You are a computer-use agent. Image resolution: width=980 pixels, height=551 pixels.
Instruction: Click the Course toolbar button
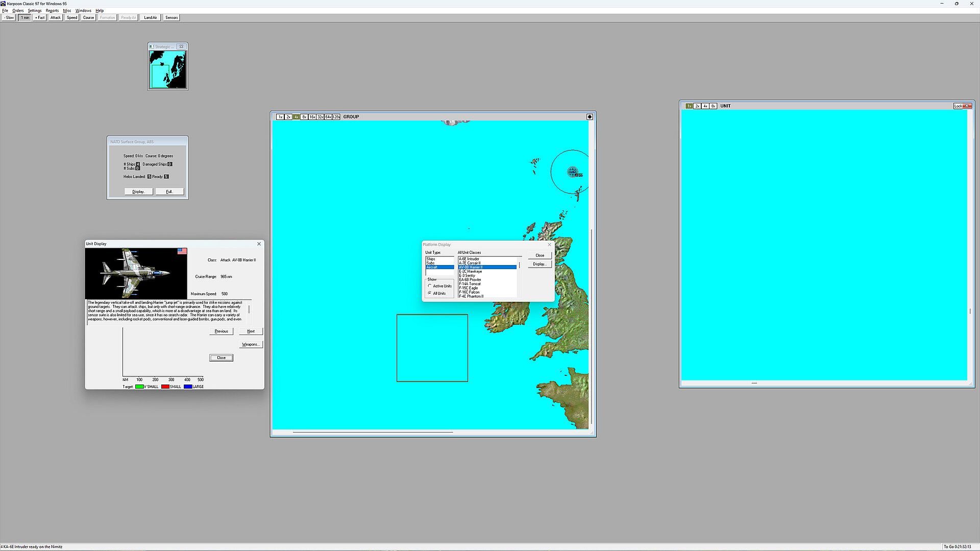coord(89,17)
